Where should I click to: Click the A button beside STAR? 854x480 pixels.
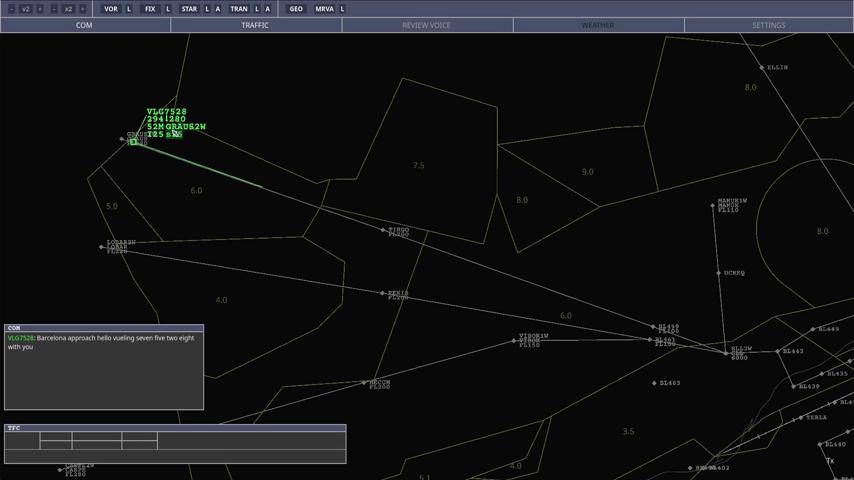pyautogui.click(x=218, y=9)
